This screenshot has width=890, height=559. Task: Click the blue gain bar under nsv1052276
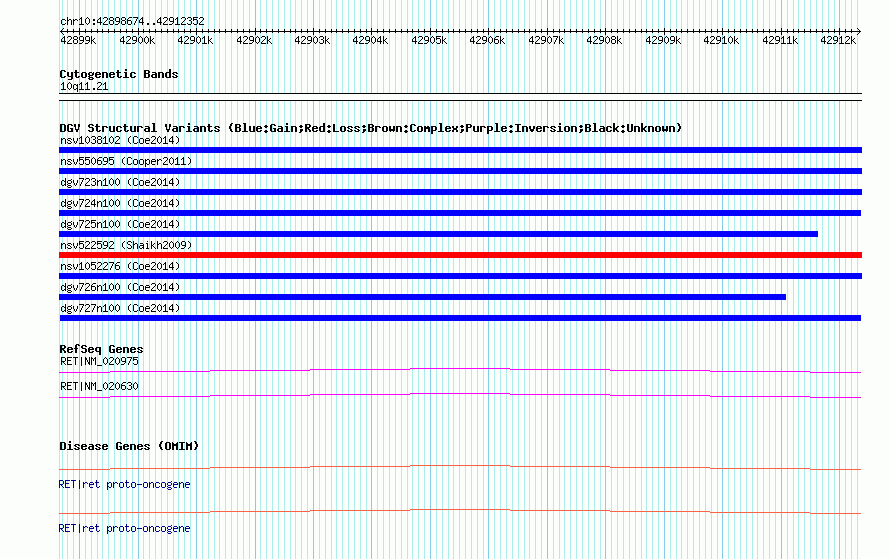[460, 276]
